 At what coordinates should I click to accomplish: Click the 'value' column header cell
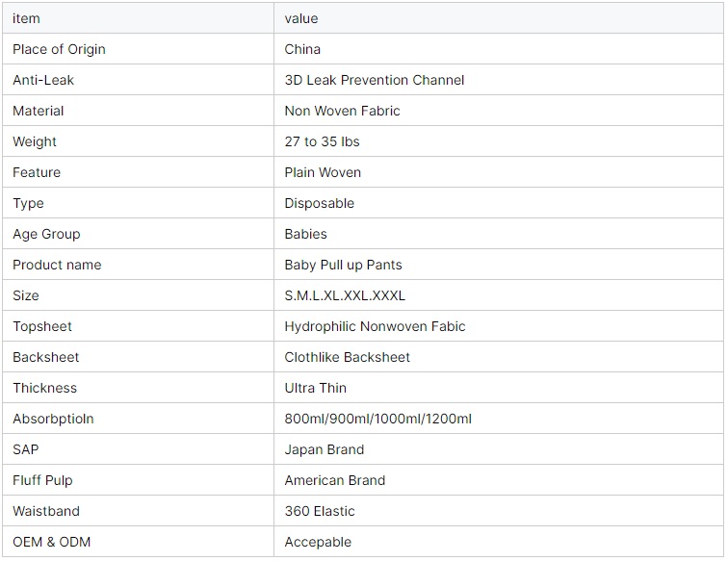click(x=301, y=18)
